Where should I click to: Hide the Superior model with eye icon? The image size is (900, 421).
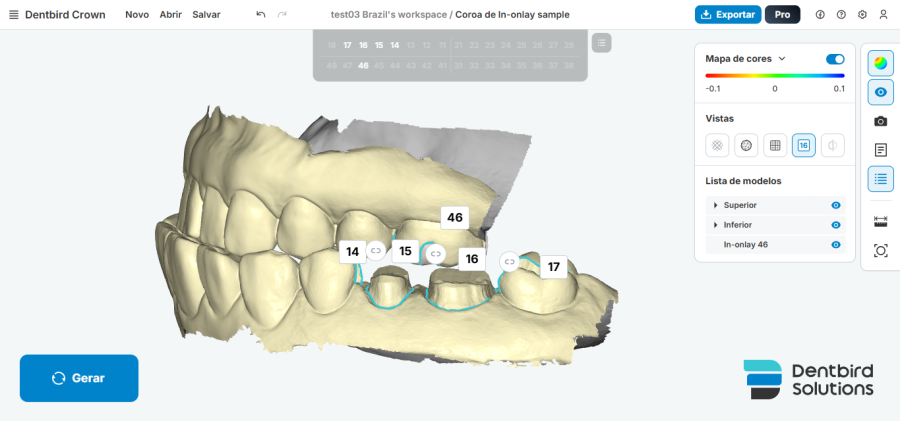[836, 205]
